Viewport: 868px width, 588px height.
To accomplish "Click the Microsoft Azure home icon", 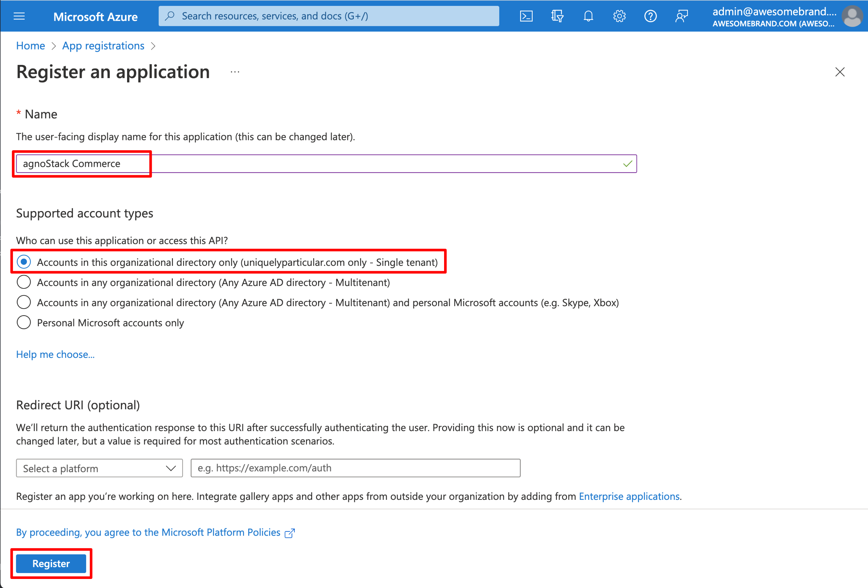I will (95, 15).
